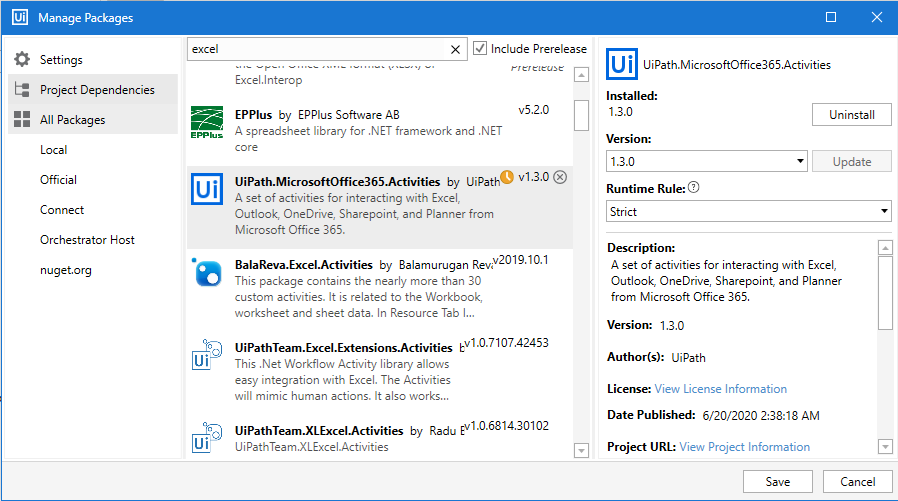Close the Manage Packages window

click(877, 17)
